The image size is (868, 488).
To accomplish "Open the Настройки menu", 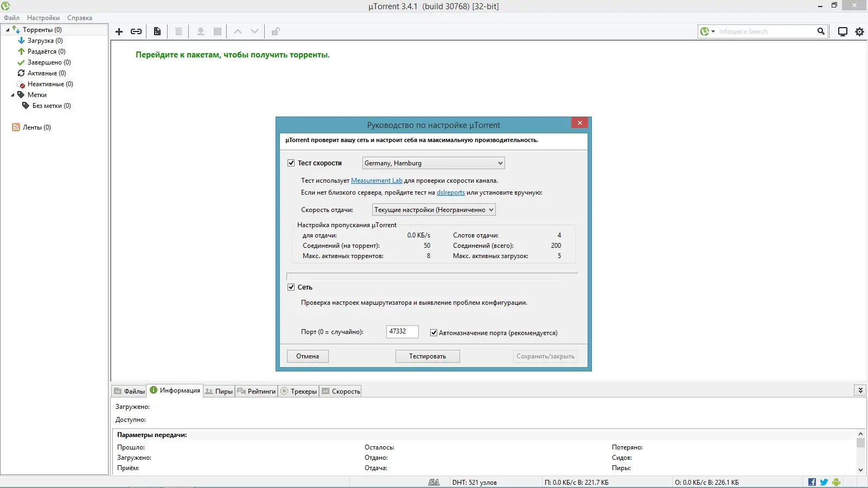I will click(x=43, y=18).
